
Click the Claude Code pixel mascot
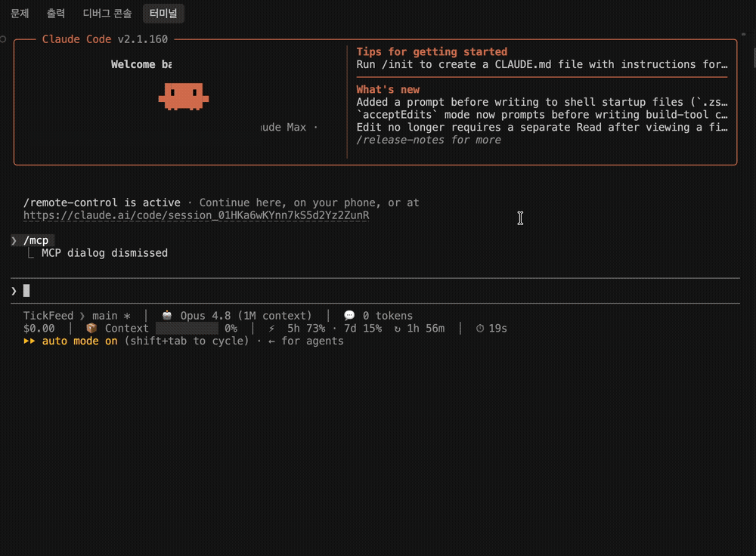[183, 97]
